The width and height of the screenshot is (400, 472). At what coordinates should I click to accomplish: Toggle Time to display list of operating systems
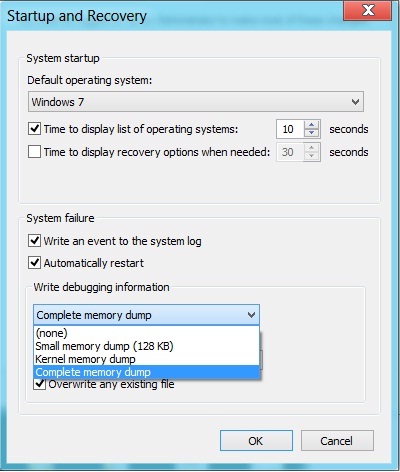tap(35, 129)
